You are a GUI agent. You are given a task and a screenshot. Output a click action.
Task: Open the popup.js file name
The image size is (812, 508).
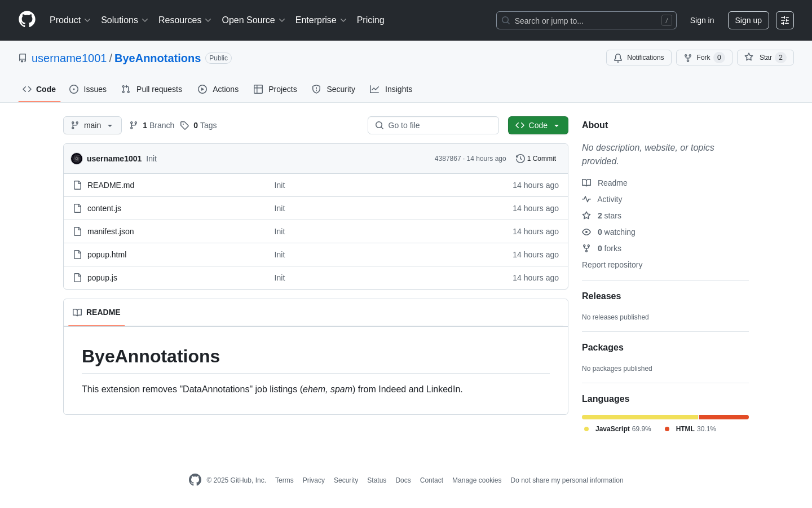coord(102,278)
